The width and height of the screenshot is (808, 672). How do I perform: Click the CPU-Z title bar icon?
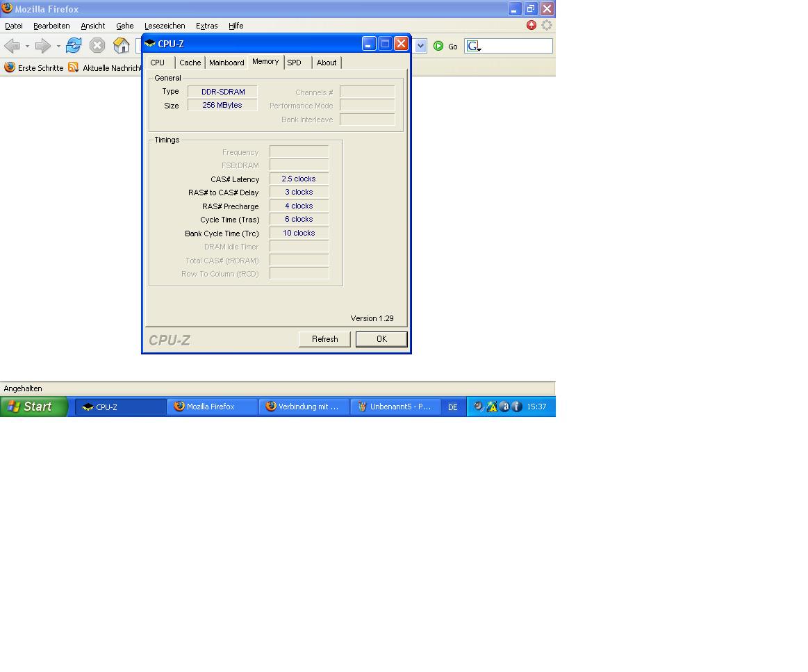(150, 44)
